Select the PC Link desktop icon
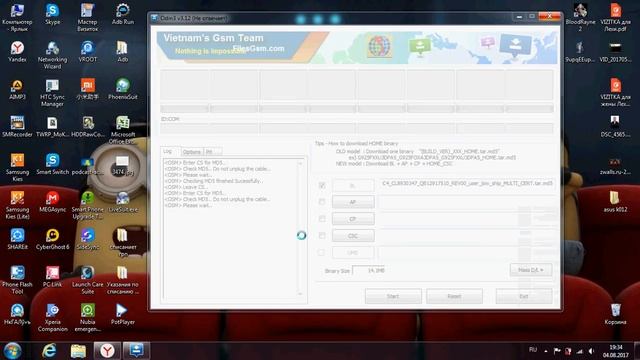Screen dimensions: 640x360 52,277
